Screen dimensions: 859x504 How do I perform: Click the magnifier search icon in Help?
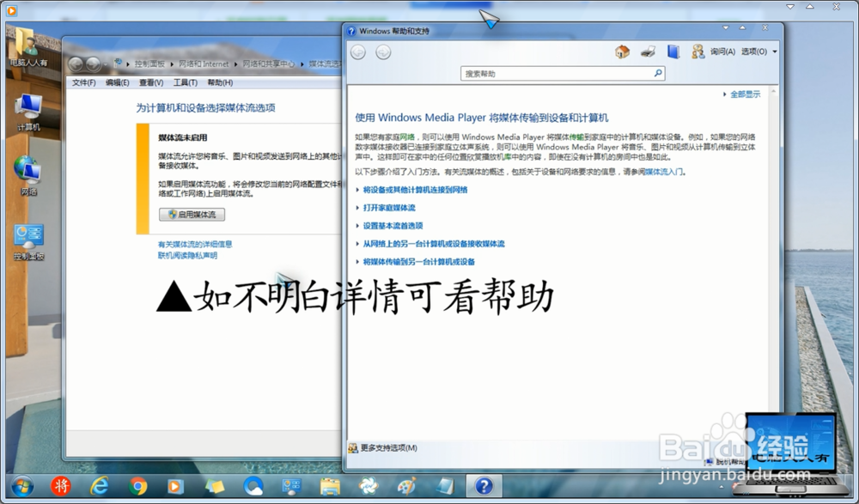[x=658, y=73]
